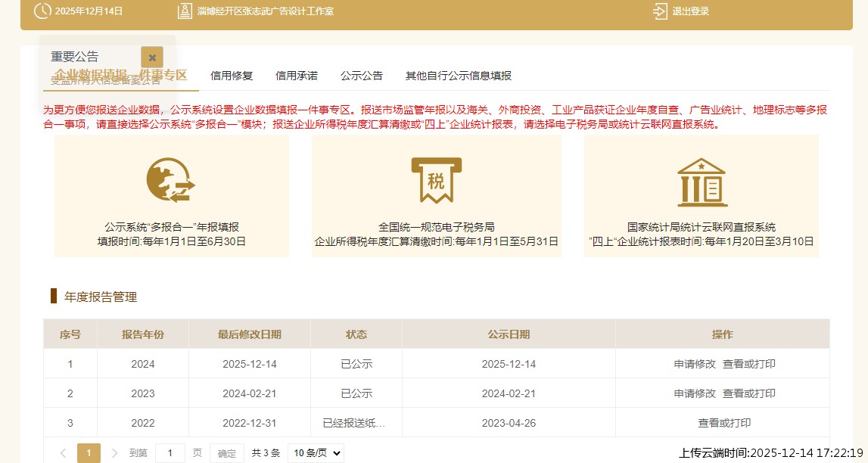Screen dimensions: 868x463
Task: Go to previous page arrow in pagination
Action: coord(63,453)
